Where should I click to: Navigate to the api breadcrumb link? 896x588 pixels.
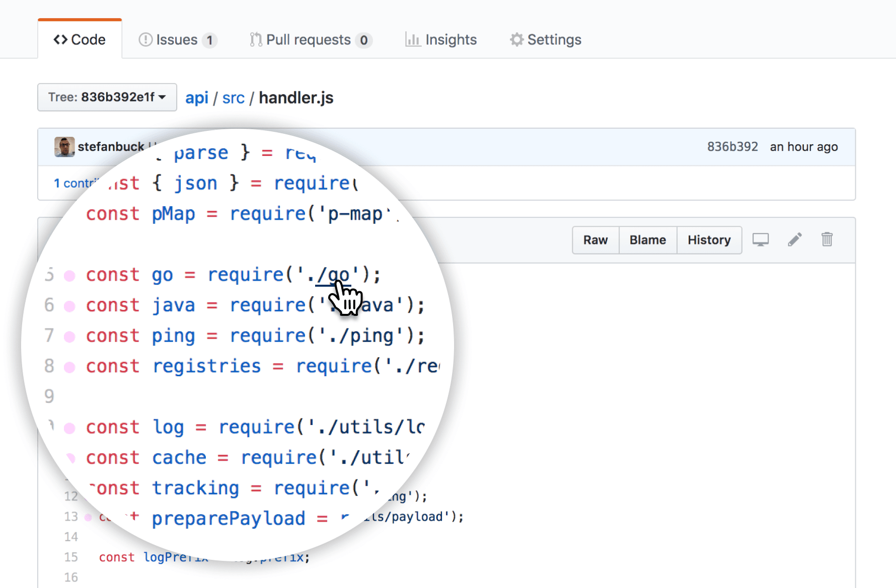click(196, 98)
